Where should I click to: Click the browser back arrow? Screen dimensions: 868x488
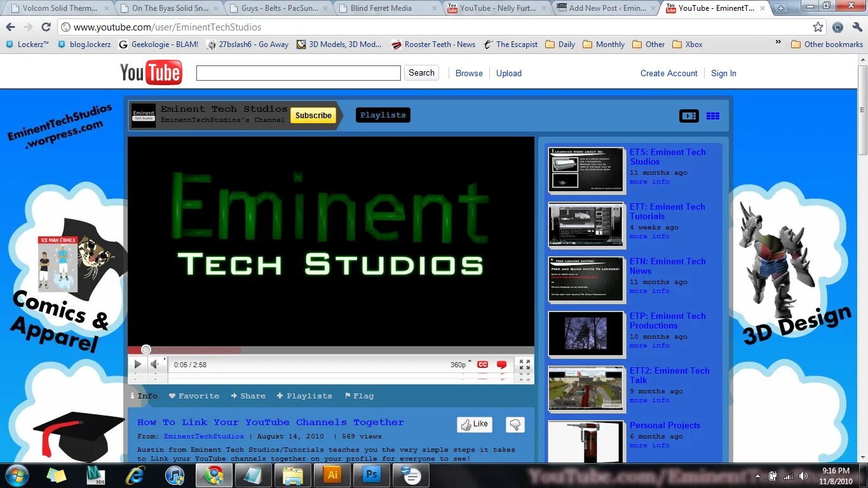coord(10,27)
